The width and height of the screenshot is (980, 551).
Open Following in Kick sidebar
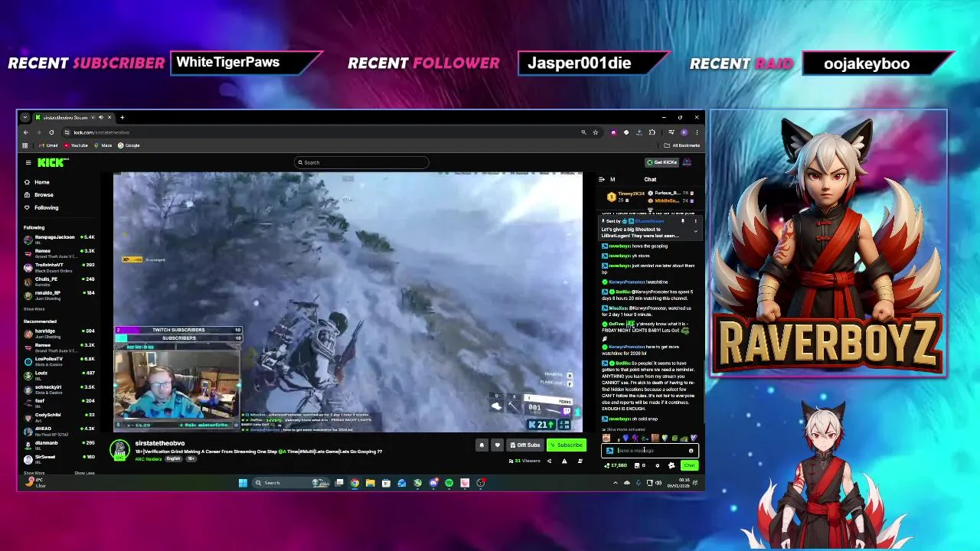[x=41, y=207]
